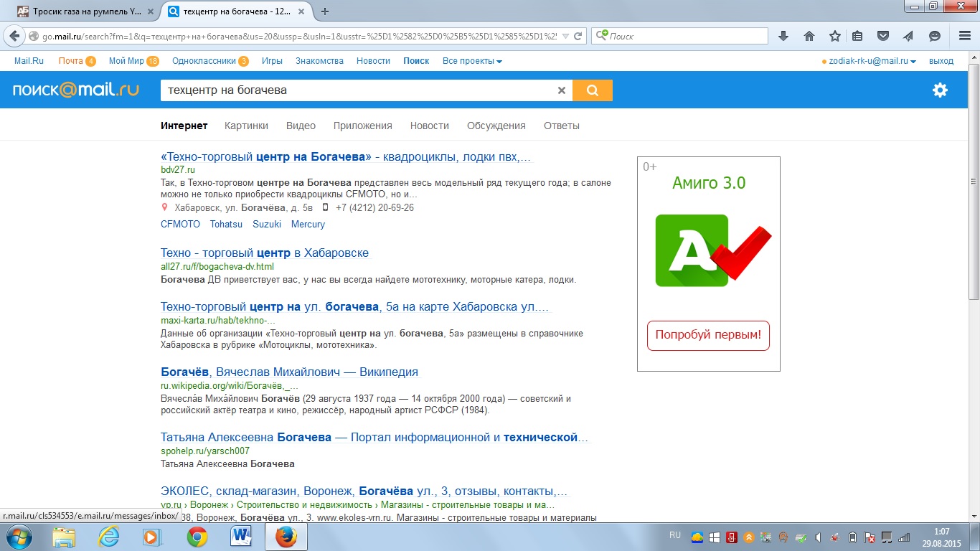Click the Action Center flag tray icon
The width and height of the screenshot is (980, 551).
[x=870, y=537]
